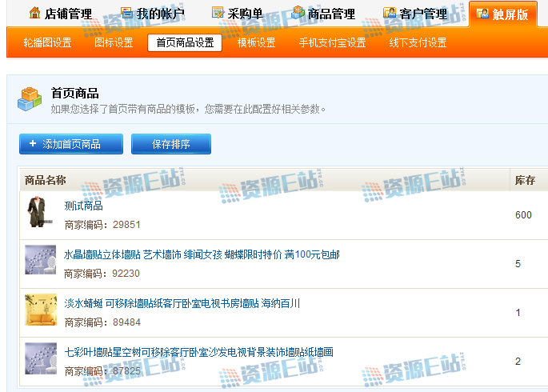Open 轮播图设置 submenu item
Viewport: 548px width, 392px height.
(47, 43)
